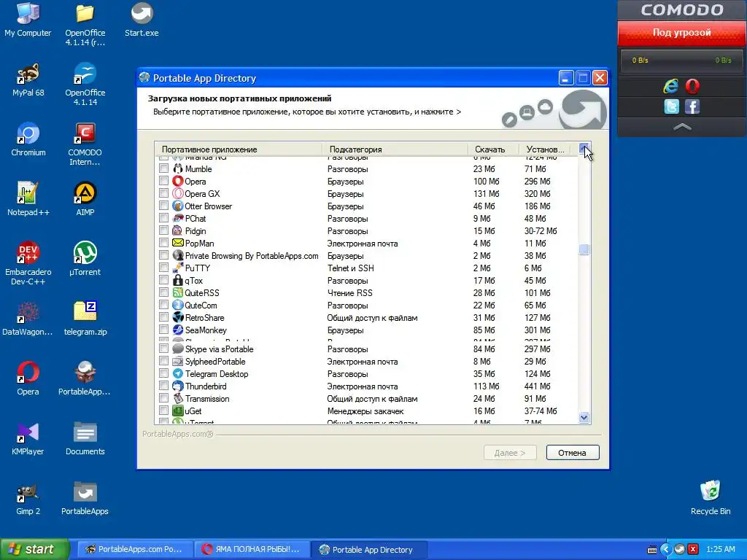
Task: Open the Chromium desktop shortcut
Action: (x=28, y=139)
